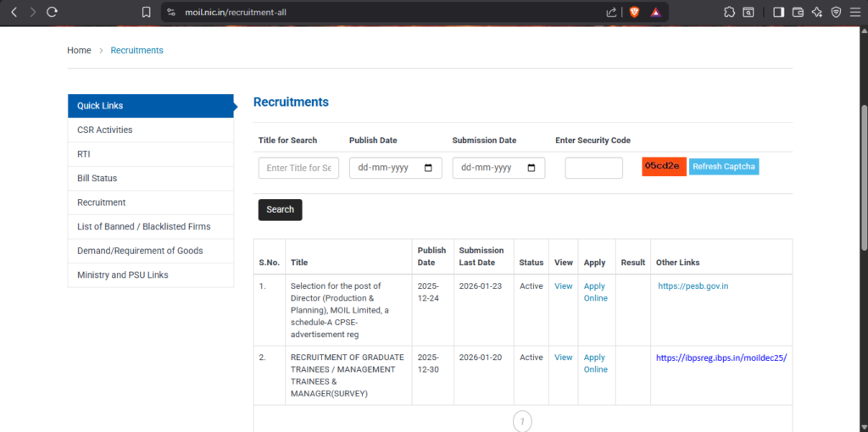Click the browser back arrow

14,12
